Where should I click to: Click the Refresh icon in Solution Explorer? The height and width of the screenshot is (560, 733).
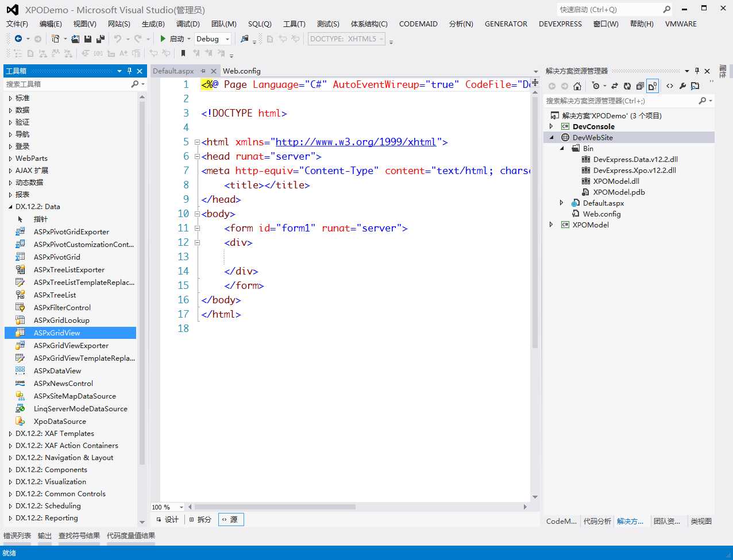coord(627,86)
